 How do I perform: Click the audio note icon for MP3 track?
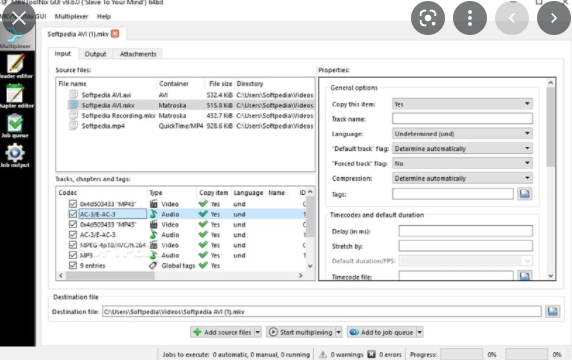(x=154, y=255)
